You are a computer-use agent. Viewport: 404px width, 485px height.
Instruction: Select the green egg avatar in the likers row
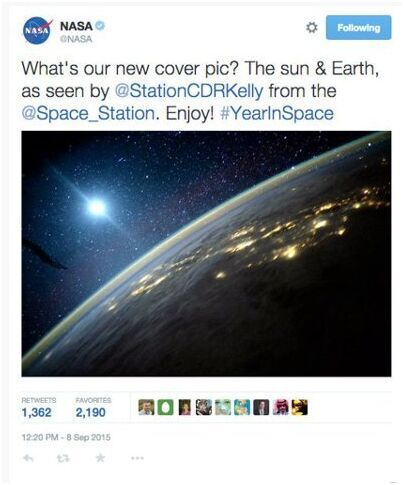point(165,407)
